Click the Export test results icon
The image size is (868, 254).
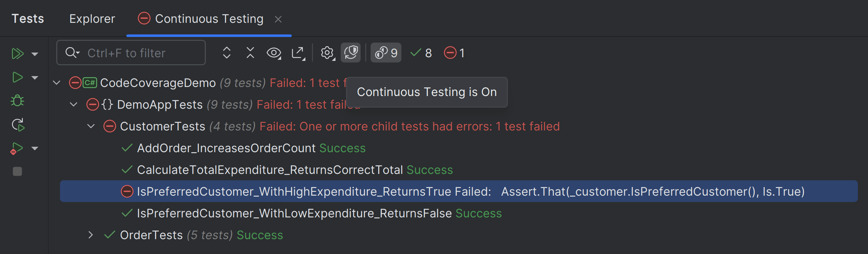pos(298,53)
